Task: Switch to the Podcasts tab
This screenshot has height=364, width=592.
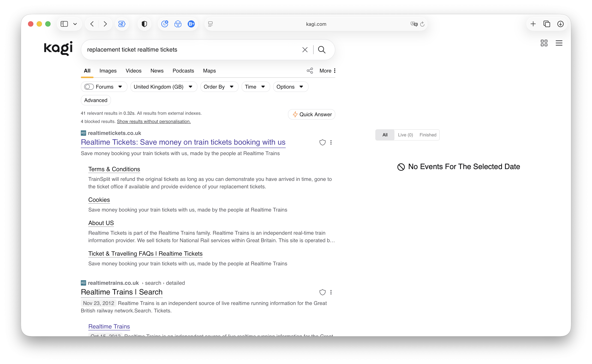Action: 183,70
